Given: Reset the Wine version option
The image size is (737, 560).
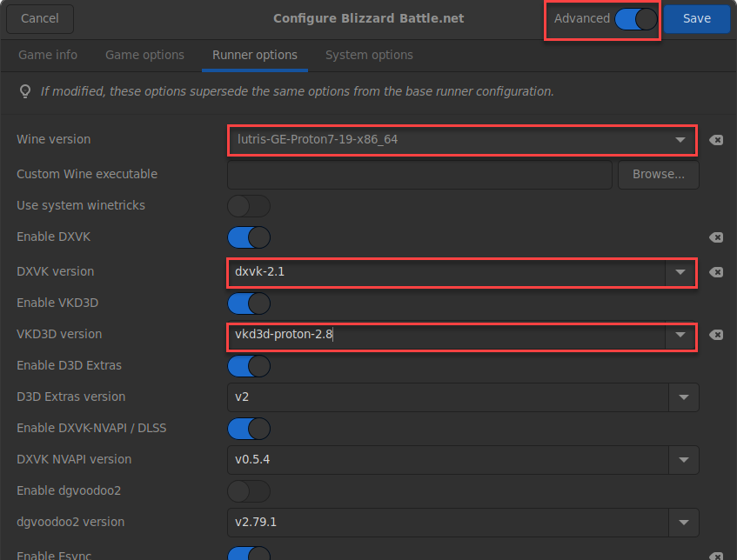Looking at the screenshot, I should (716, 140).
